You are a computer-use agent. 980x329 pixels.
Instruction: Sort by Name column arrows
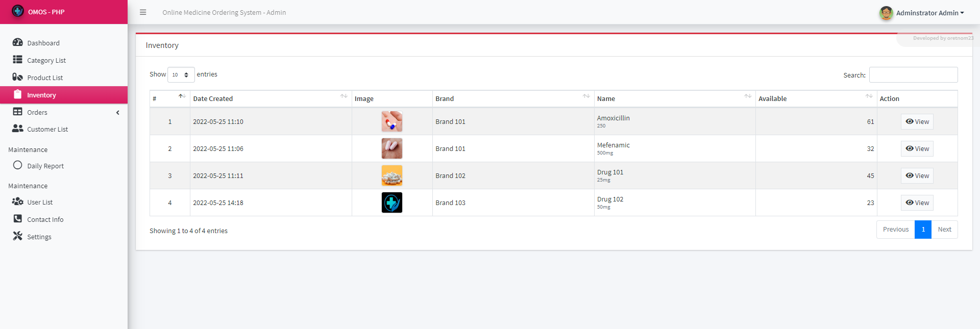747,96
